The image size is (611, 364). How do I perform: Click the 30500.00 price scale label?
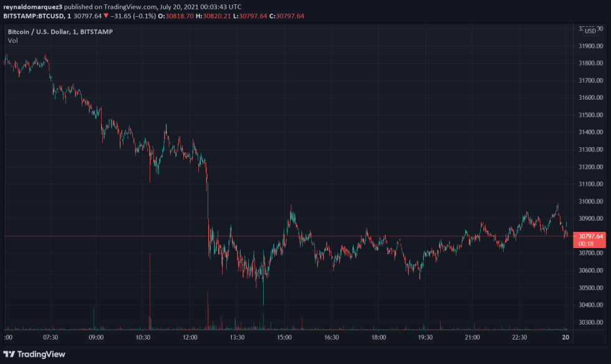tap(590, 286)
